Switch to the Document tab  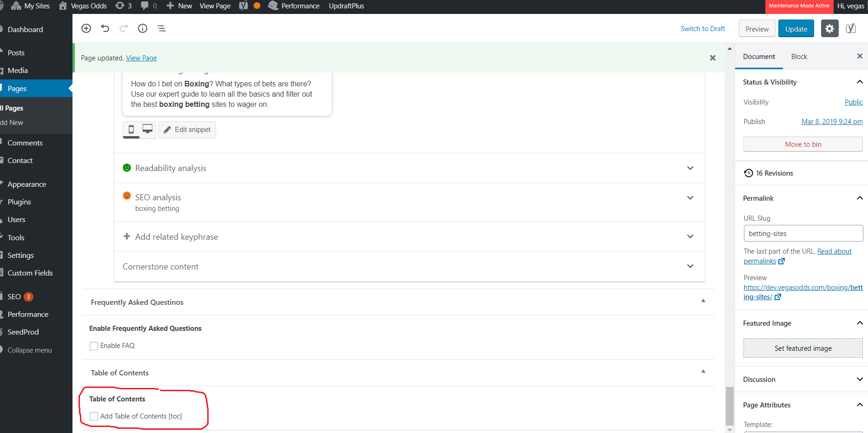759,57
